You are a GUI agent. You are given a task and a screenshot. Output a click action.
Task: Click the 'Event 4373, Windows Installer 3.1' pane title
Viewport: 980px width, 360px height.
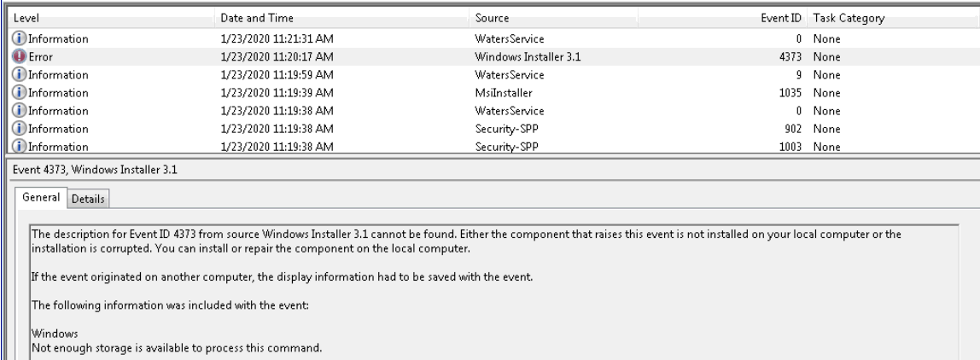click(95, 170)
